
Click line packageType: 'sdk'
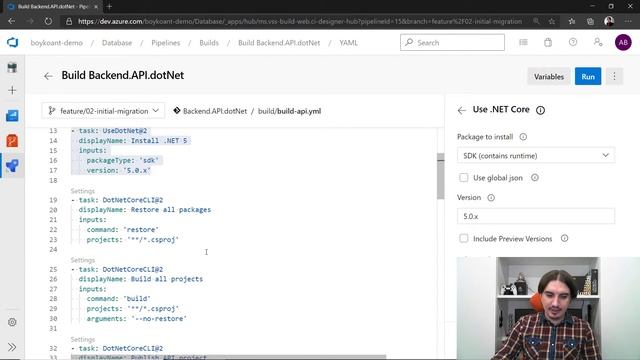(x=122, y=160)
